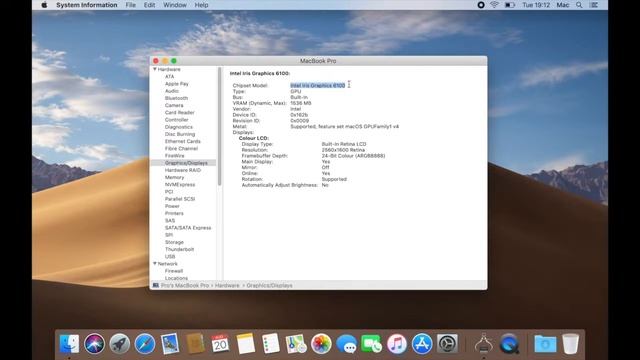This screenshot has height=360, width=640.
Task: Collapse the Hardware section triangle
Action: [155, 69]
